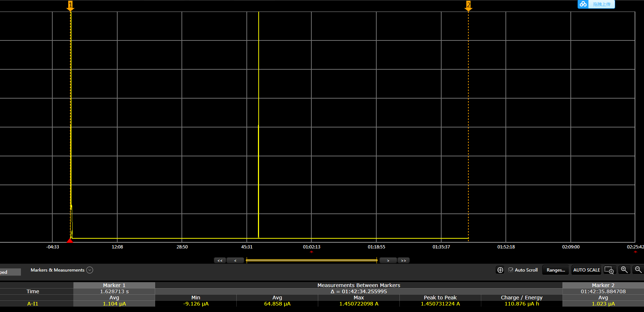Click the Measurements Between Markers header
This screenshot has width=644, height=312.
click(359, 285)
